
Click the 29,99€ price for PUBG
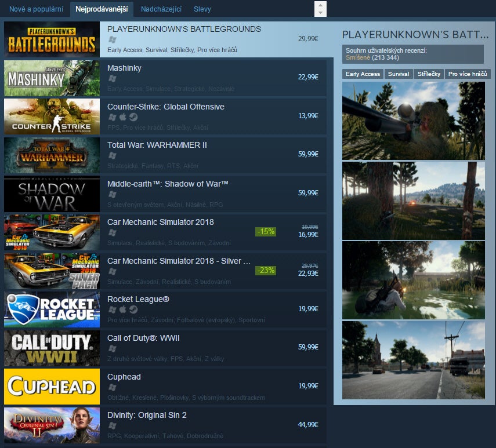pos(308,39)
